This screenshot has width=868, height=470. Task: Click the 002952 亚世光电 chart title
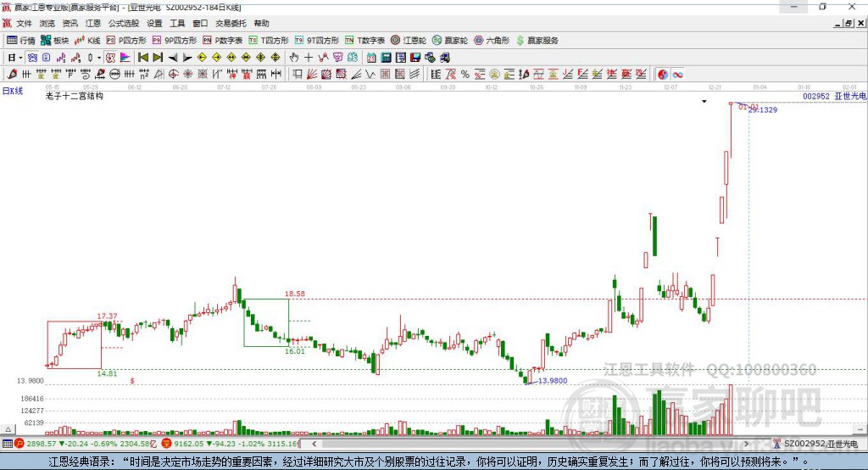pyautogui.click(x=834, y=96)
